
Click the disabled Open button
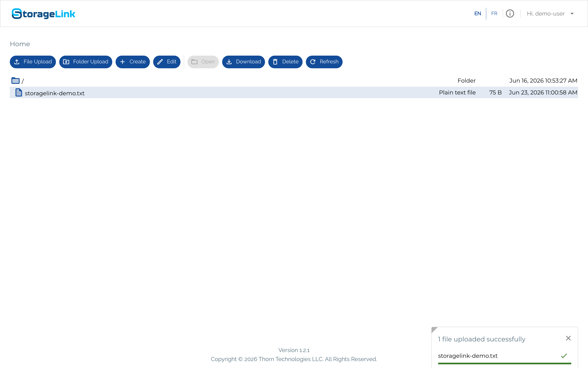click(x=203, y=62)
